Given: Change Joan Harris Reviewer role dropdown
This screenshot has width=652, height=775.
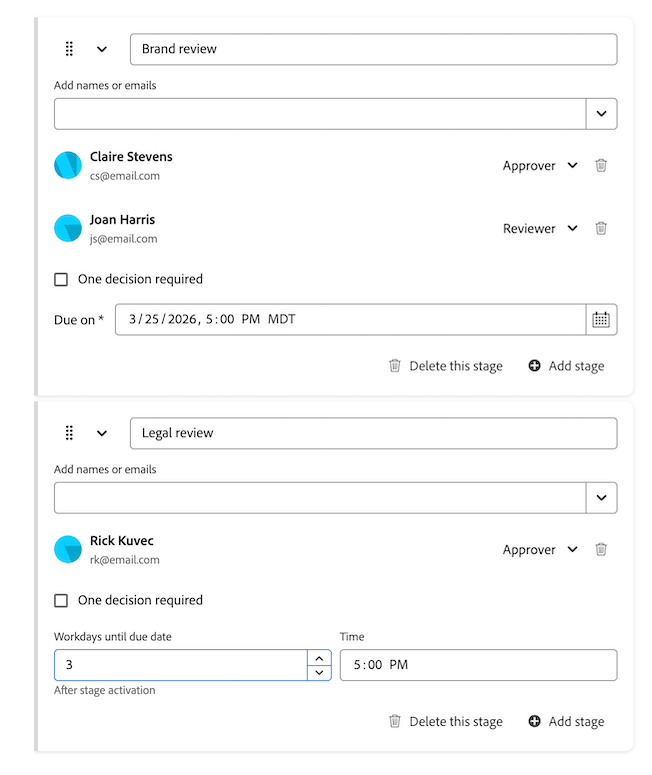Looking at the screenshot, I should [540, 229].
